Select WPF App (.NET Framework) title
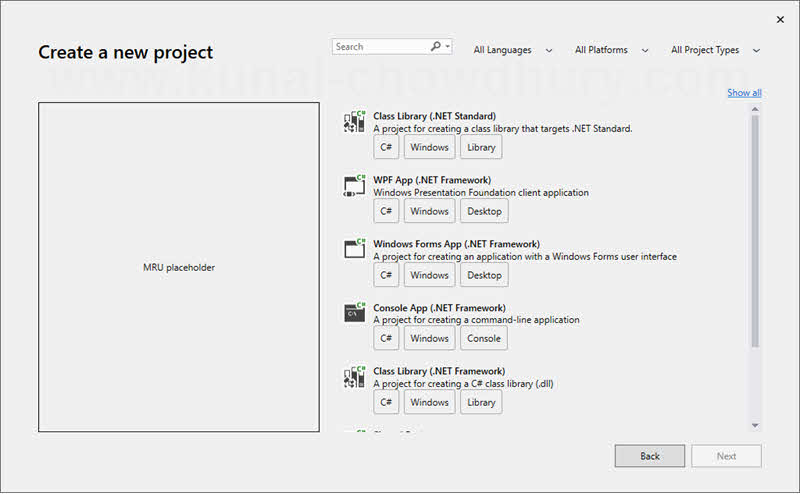The width and height of the screenshot is (800, 494). [432, 180]
